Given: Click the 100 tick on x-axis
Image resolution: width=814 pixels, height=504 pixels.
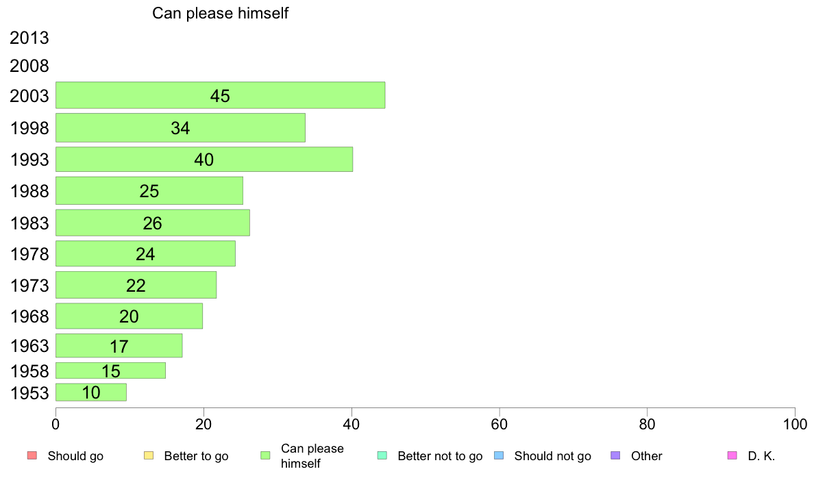Looking at the screenshot, I should click(795, 425).
